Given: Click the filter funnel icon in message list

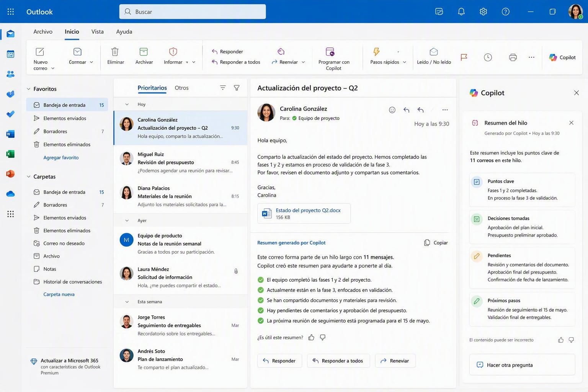Looking at the screenshot, I should [x=237, y=88].
